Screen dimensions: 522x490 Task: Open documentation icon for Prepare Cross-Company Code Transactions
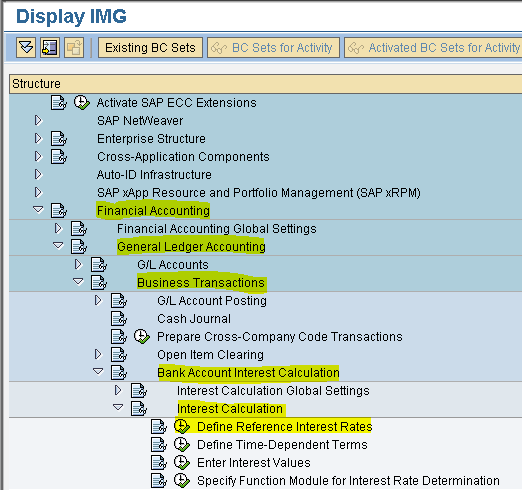pyautogui.click(x=119, y=337)
